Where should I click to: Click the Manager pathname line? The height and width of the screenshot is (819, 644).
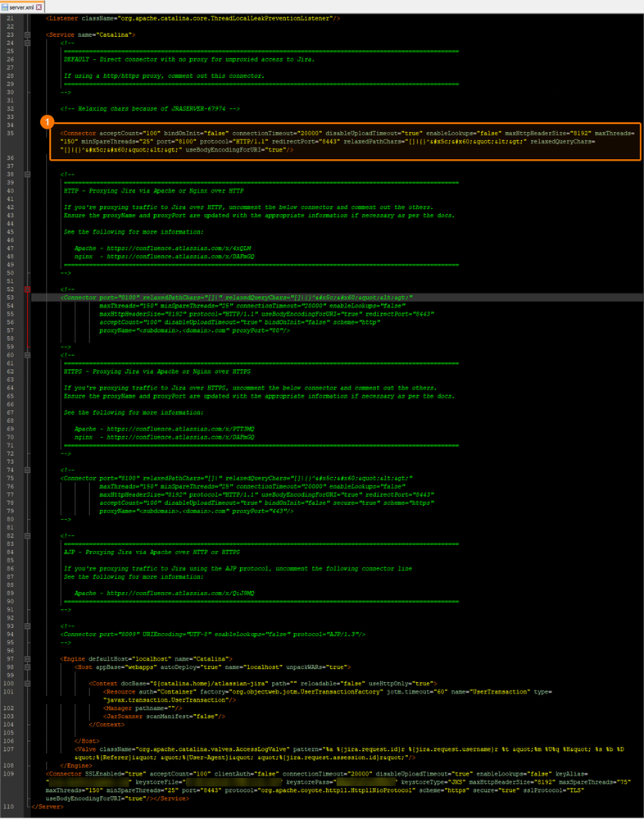point(143,708)
